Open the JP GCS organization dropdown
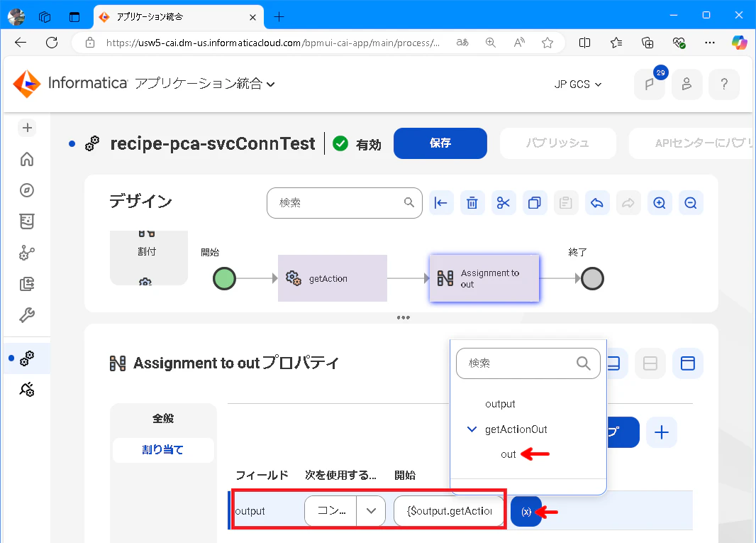This screenshot has width=756, height=543. (x=577, y=84)
